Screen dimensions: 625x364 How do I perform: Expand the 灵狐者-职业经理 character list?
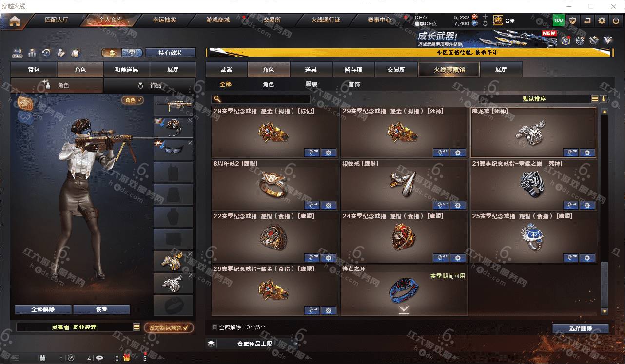coord(137,327)
